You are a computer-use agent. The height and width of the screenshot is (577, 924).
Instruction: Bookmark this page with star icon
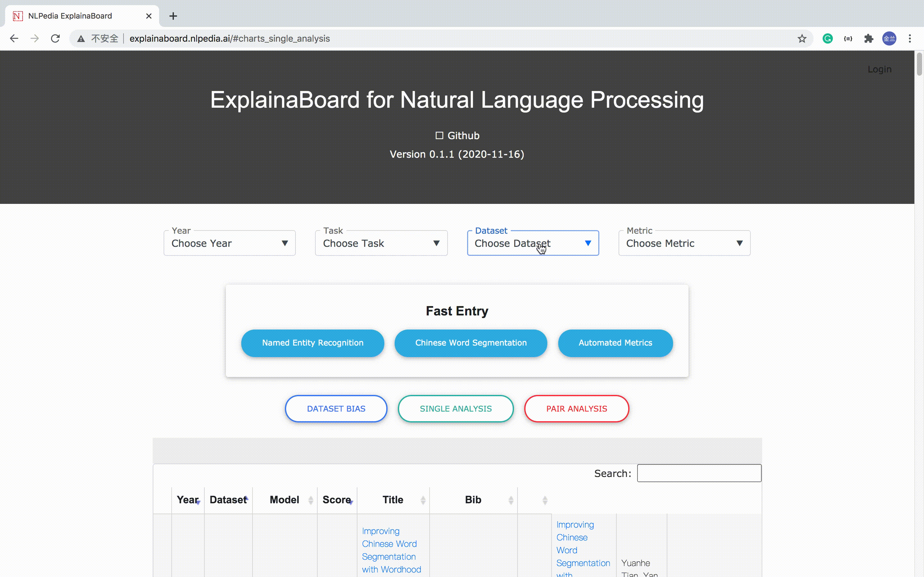(802, 38)
